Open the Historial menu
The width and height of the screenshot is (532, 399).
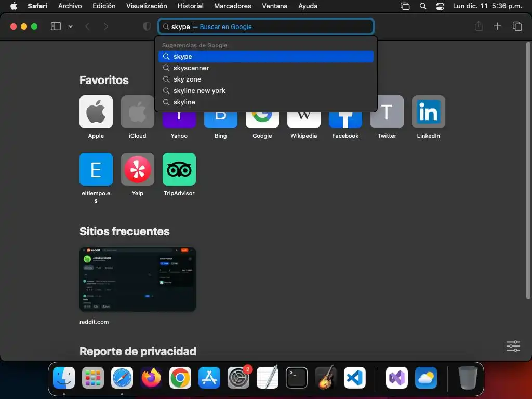(x=190, y=6)
